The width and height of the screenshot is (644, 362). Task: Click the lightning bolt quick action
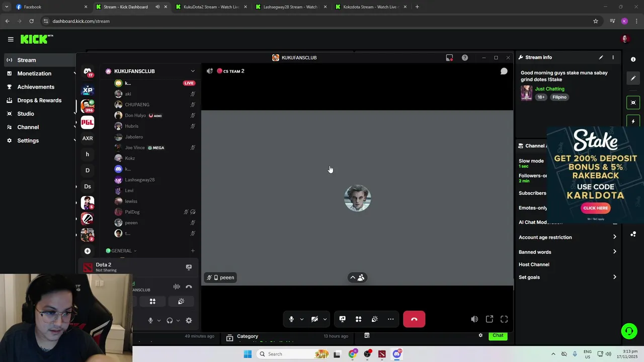click(x=633, y=122)
